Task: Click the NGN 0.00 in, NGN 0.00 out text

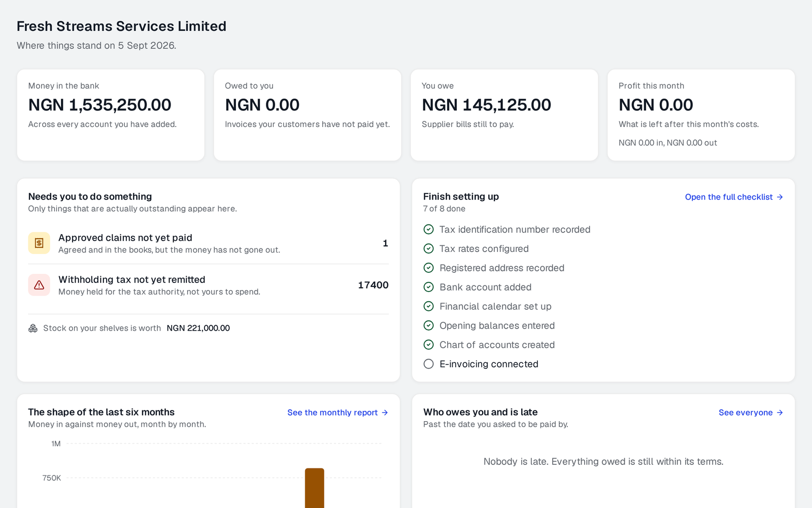Action: [668, 143]
